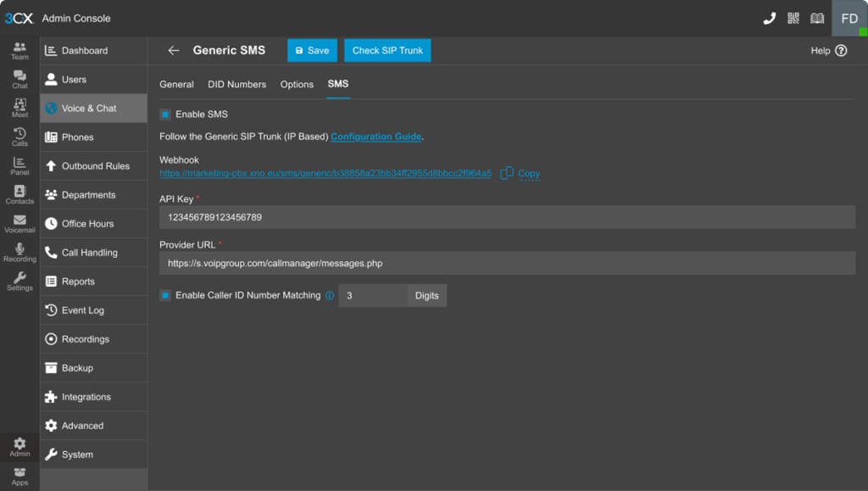Toggle the Enable SMS checkbox
Image resolution: width=868 pixels, height=491 pixels.
tap(165, 114)
